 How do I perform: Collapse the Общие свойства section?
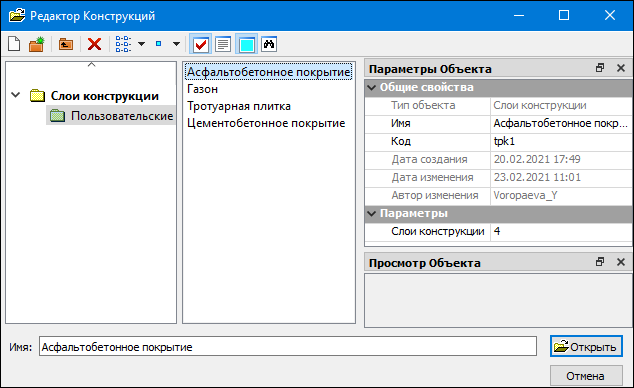(x=372, y=87)
